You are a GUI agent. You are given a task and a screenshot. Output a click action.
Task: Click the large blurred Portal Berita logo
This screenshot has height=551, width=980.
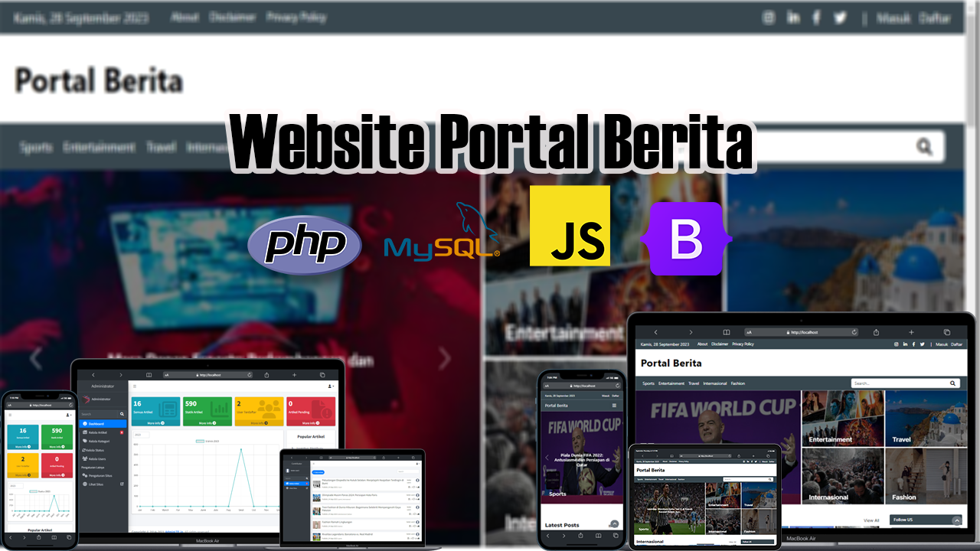coord(99,80)
